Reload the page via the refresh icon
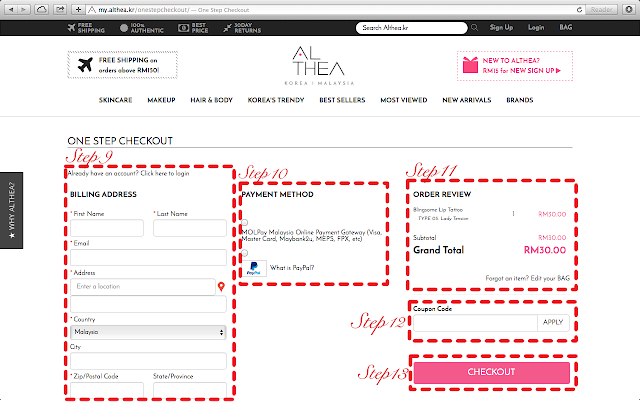Viewport: 640px width, 402px height. 579,9
